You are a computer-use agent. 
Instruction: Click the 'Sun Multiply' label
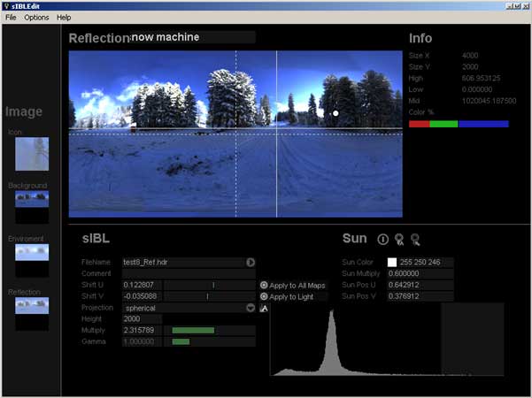361,273
